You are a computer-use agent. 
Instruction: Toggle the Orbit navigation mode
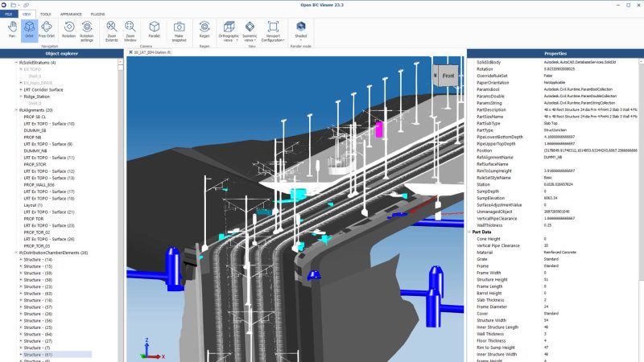click(29, 30)
